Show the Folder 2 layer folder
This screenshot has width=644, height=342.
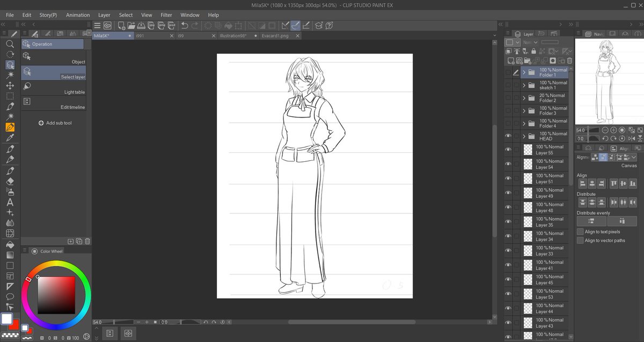[508, 98]
